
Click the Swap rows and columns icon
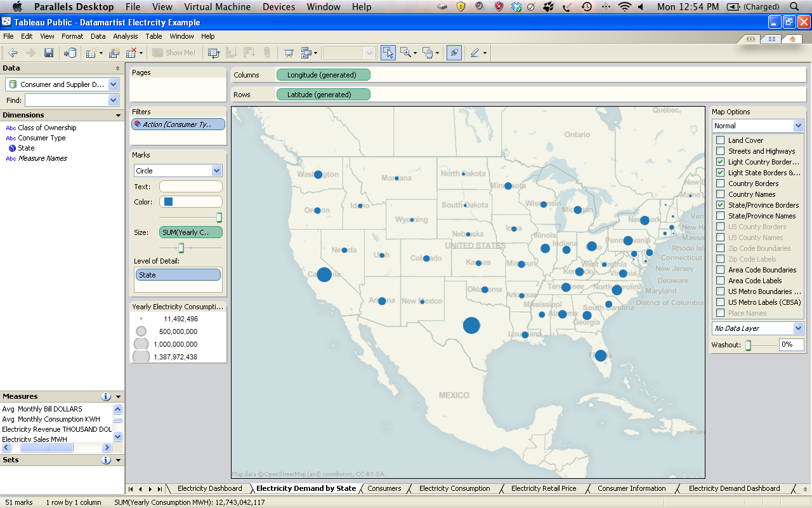point(214,53)
